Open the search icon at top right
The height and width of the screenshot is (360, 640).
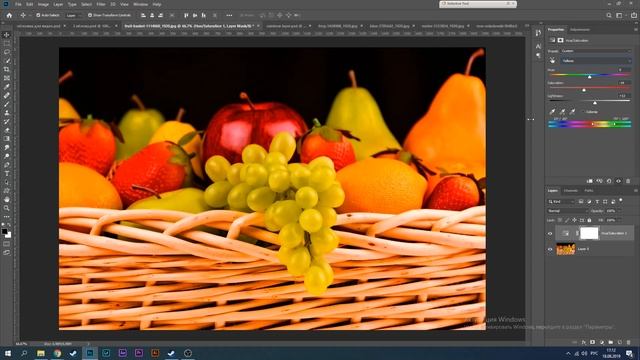point(609,15)
